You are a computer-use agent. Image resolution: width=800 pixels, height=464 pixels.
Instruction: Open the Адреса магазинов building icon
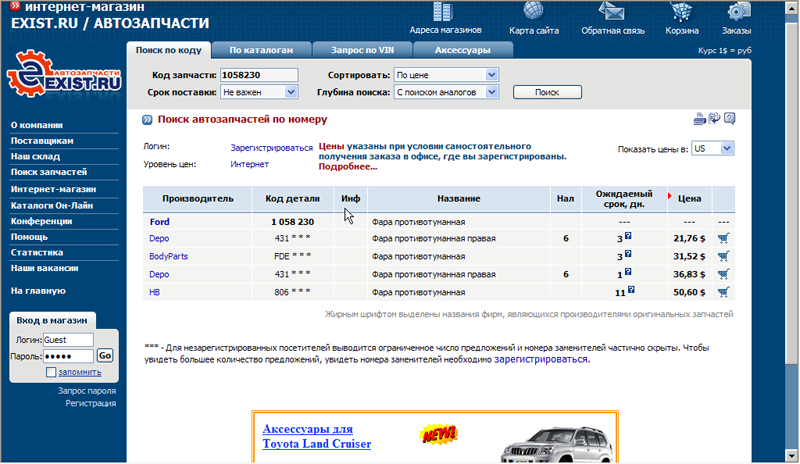point(442,12)
